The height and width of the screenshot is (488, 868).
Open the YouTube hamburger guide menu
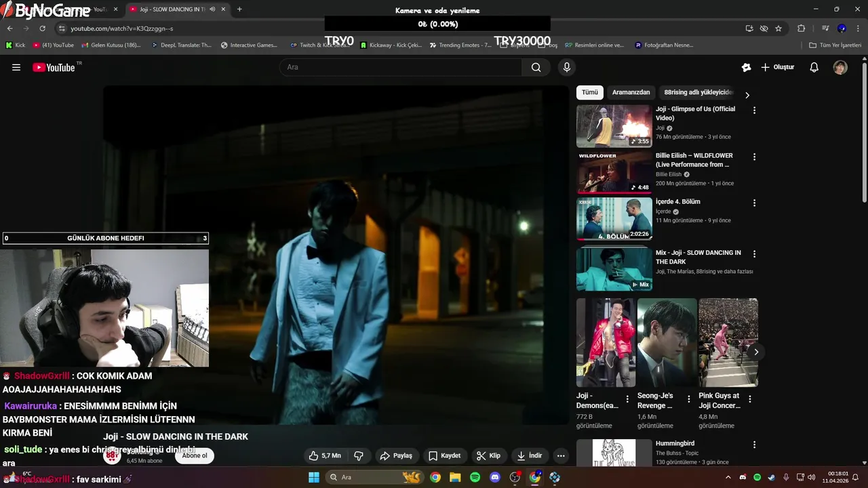[x=16, y=67]
